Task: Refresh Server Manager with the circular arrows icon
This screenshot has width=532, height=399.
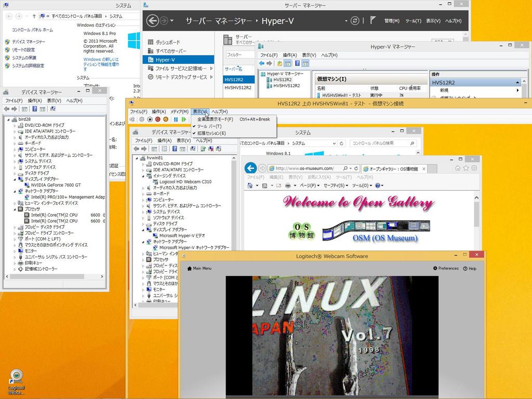Action: 354,21
